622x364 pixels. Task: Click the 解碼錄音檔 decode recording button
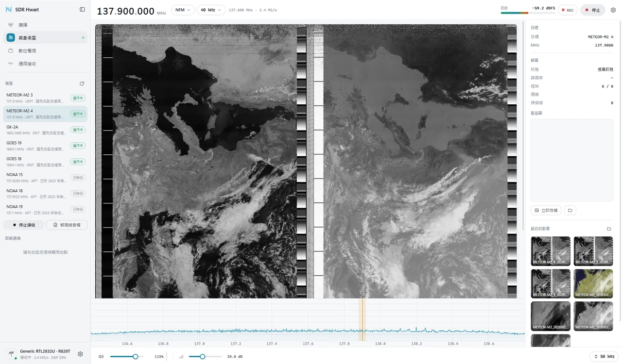point(67,225)
